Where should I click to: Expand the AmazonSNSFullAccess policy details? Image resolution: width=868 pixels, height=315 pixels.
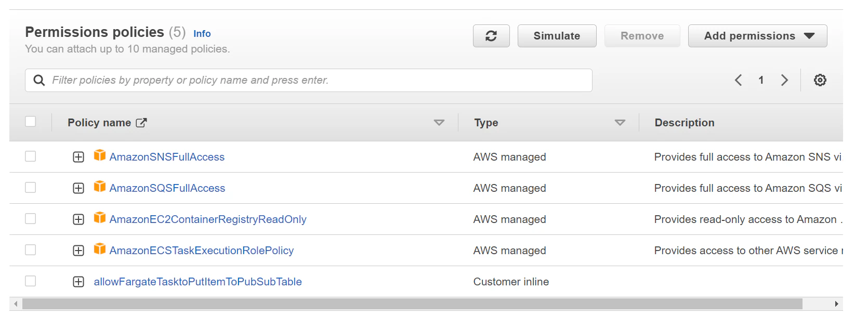(78, 157)
